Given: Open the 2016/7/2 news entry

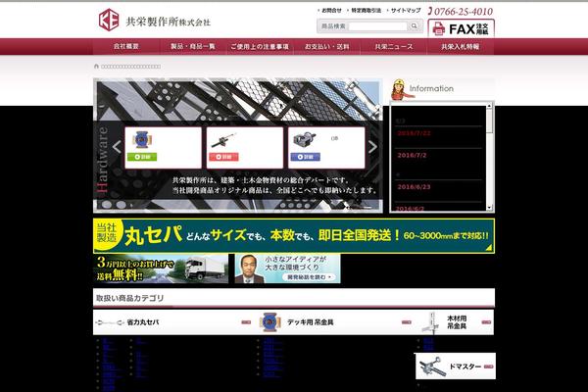Looking at the screenshot, I should [412, 155].
